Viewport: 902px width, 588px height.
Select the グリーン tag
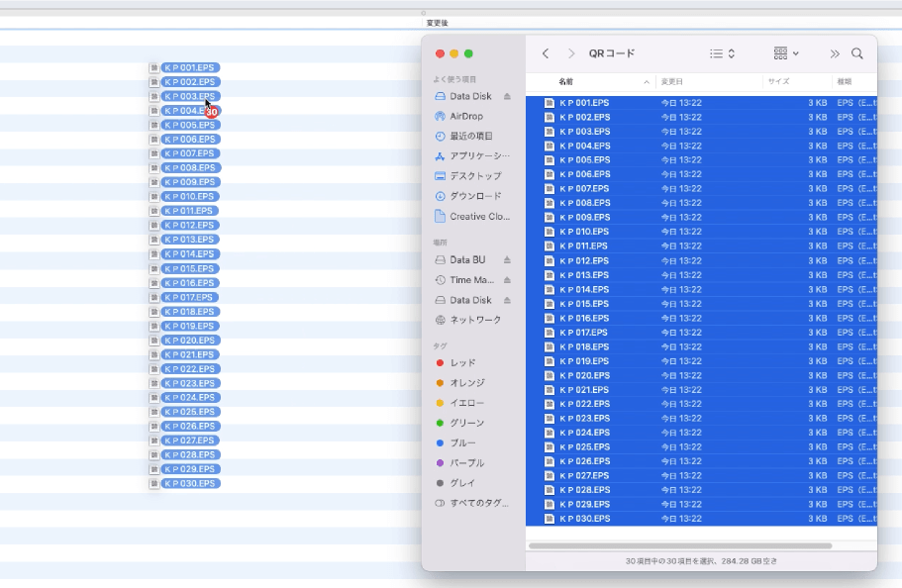tap(466, 423)
